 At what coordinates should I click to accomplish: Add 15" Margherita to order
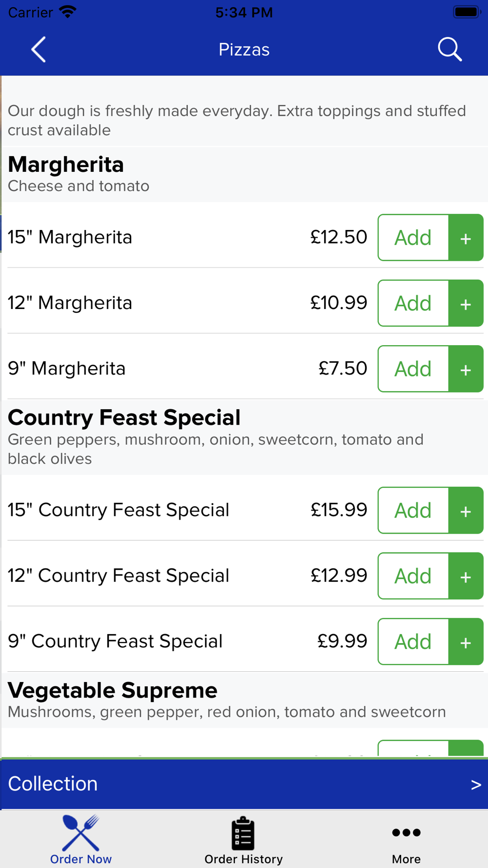pos(413,237)
